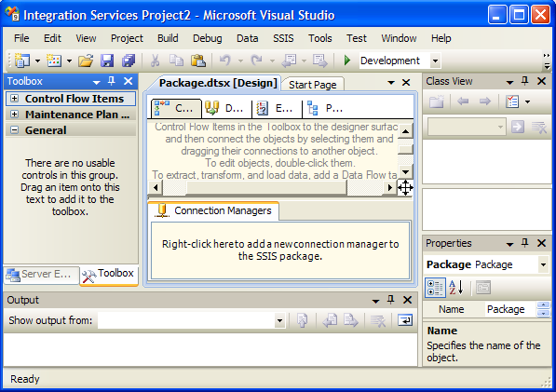Click the Property Pages icon
Image resolution: width=556 pixels, height=392 pixels.
[483, 288]
